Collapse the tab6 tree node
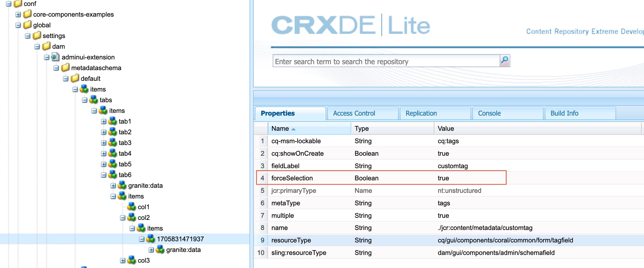Viewport: 644px width, 268px height. point(104,175)
